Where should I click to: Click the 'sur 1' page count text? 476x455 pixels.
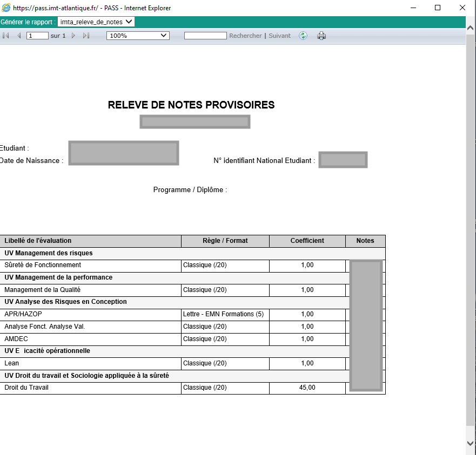click(x=58, y=36)
